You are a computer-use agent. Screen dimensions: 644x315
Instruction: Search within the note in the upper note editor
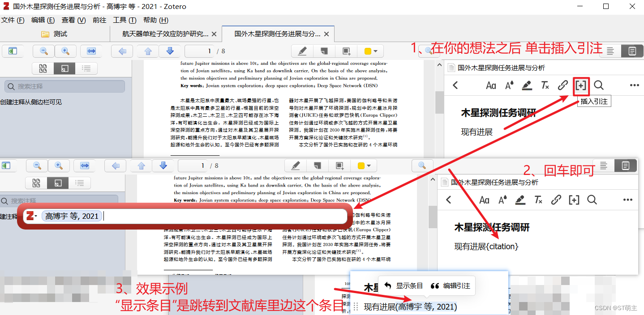(x=599, y=85)
